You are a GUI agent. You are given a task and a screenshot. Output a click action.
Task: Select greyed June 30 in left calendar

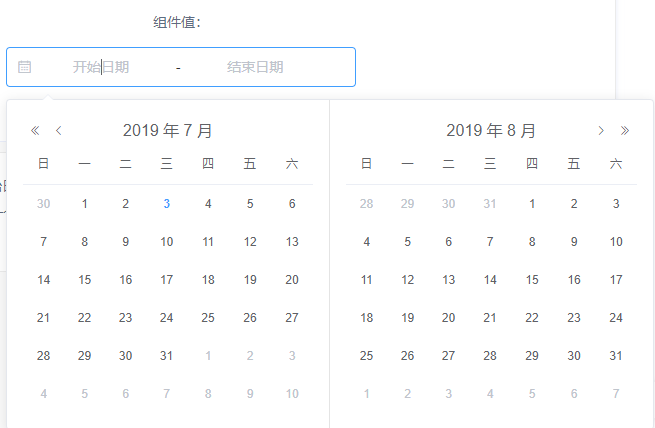click(43, 204)
